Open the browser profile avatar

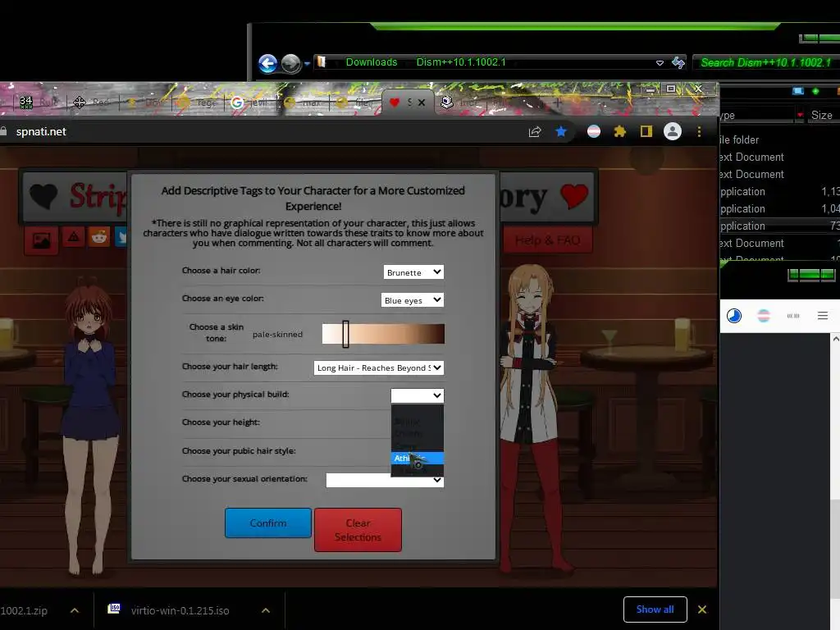tap(673, 131)
